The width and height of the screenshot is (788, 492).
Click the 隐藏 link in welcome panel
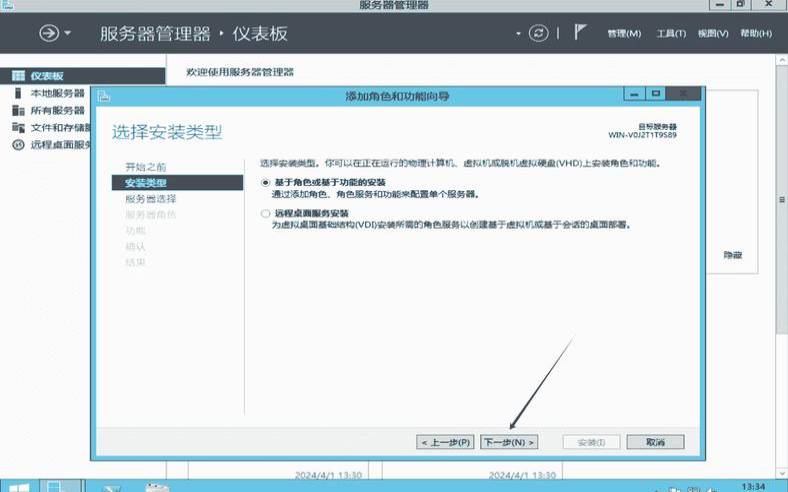click(x=732, y=255)
